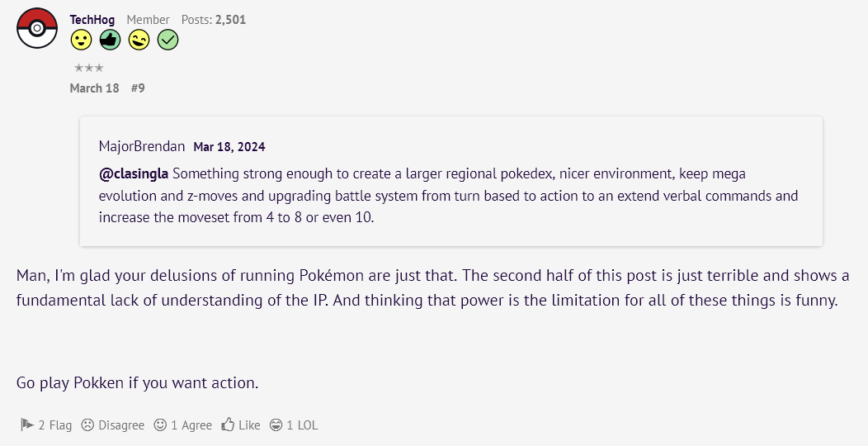
Task: Click the winking face badge
Action: coord(139,40)
